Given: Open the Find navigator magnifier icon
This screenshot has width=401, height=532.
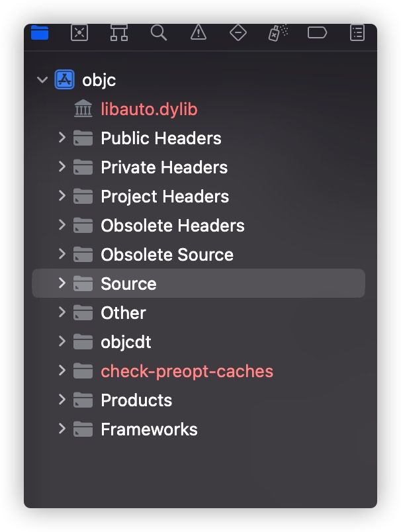Looking at the screenshot, I should [159, 32].
